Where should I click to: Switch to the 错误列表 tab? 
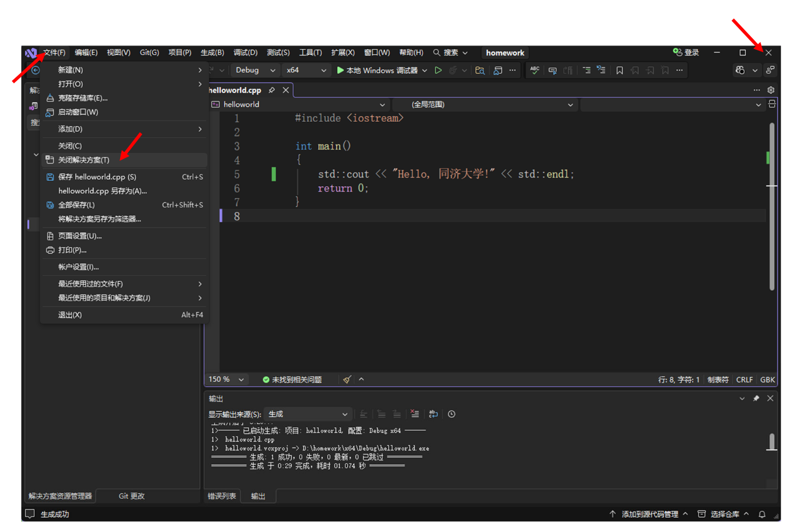click(x=222, y=497)
